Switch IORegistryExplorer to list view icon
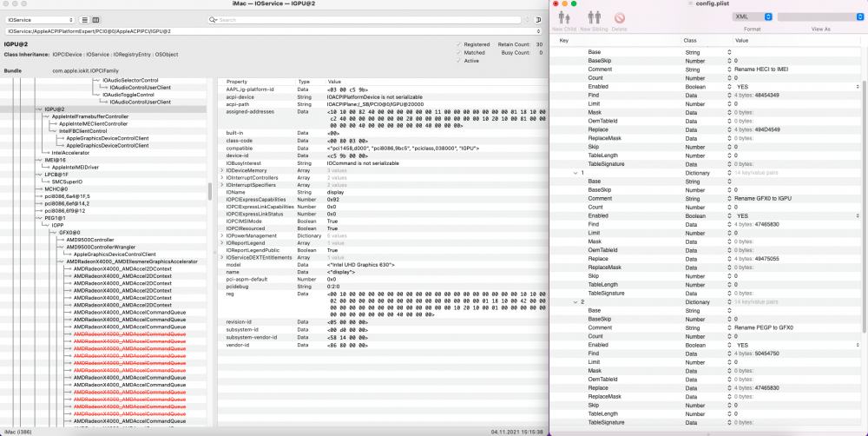868x436 pixels. pos(85,20)
